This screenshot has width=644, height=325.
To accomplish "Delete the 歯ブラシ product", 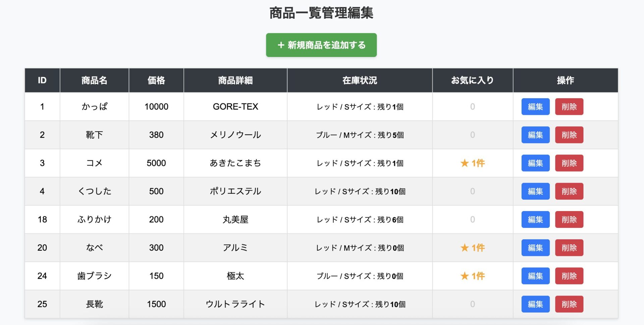I will pos(569,276).
